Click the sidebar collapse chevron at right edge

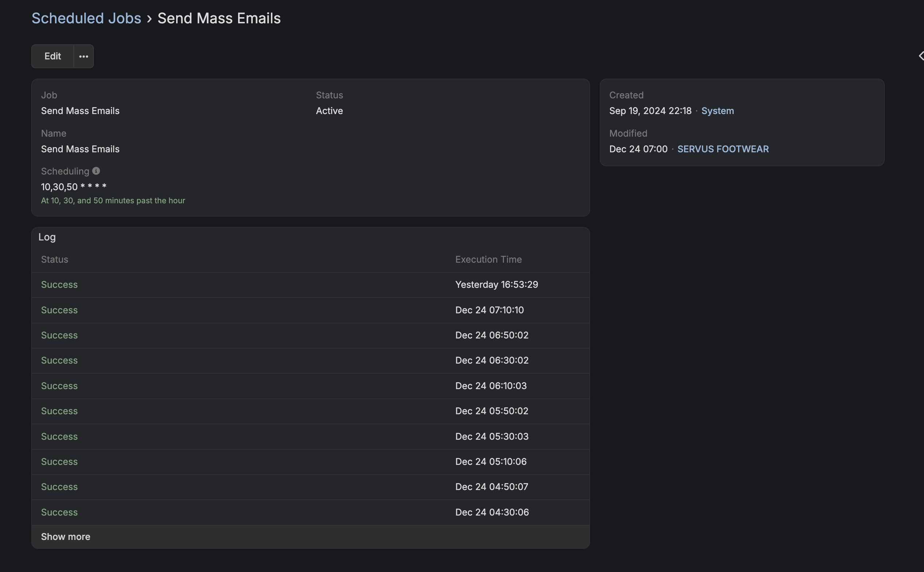click(921, 56)
